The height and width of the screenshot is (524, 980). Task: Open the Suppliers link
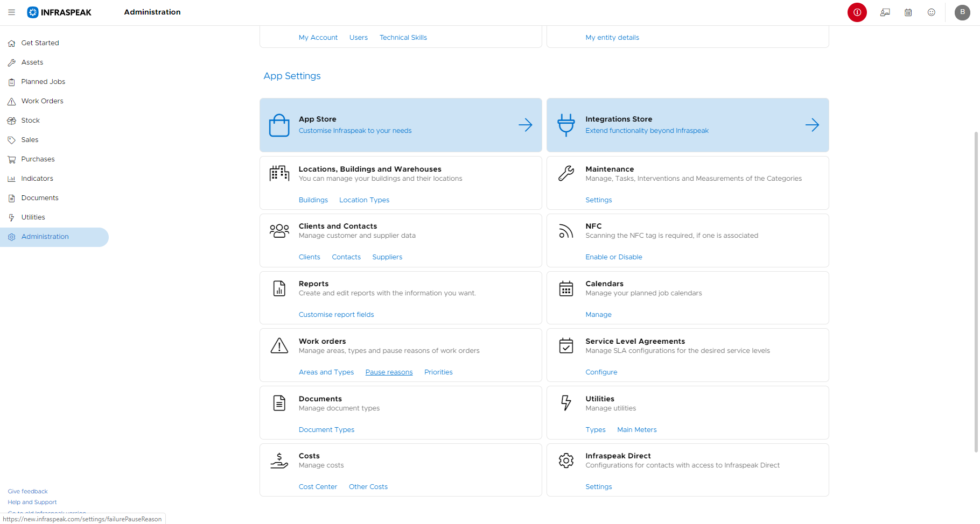[x=387, y=257]
